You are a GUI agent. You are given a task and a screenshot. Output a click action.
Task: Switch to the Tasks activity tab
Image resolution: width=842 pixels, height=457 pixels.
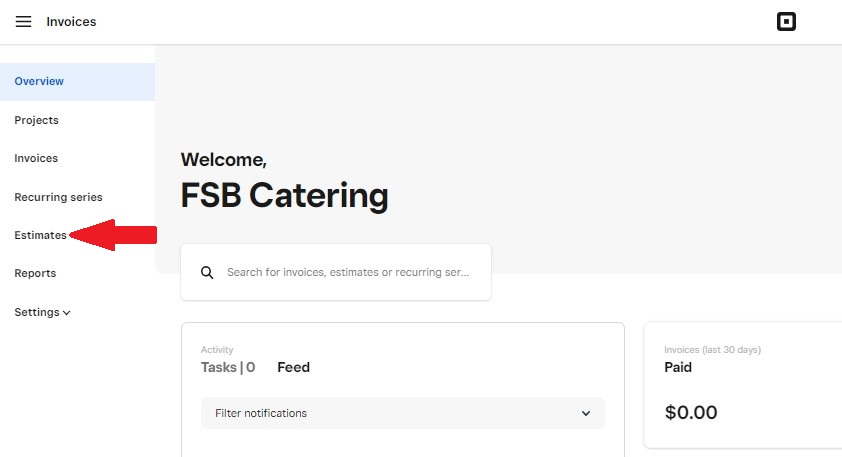coord(228,367)
